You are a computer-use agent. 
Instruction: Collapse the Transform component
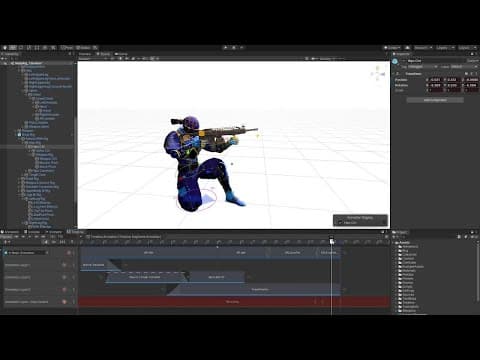(x=394, y=73)
